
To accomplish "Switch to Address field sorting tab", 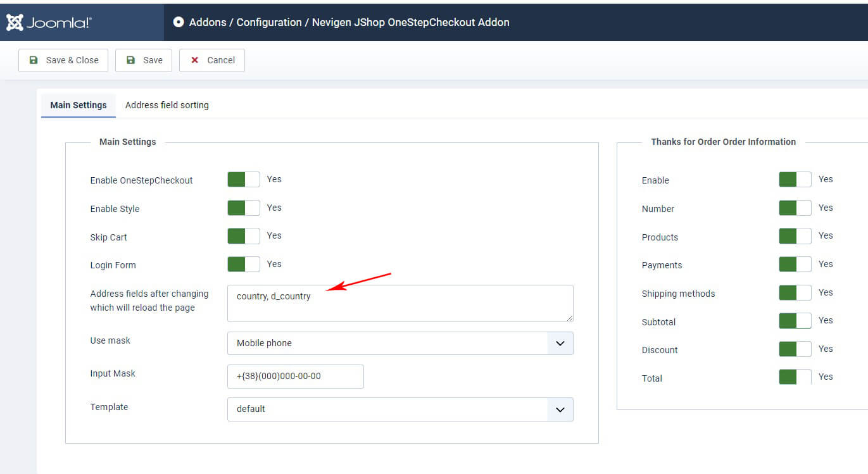I will pyautogui.click(x=167, y=105).
